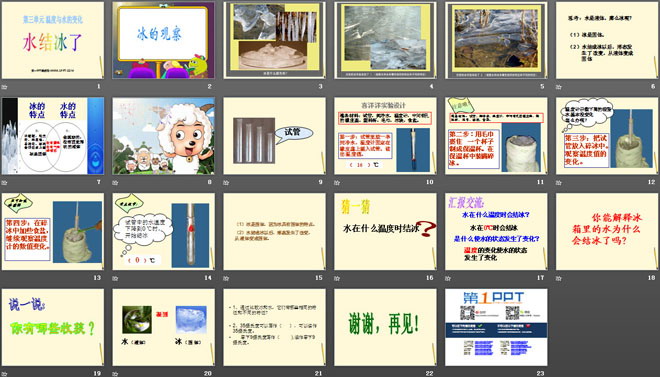The image size is (660, 377).
Task: Click animation star icon under slide 10
Action: 337,183
